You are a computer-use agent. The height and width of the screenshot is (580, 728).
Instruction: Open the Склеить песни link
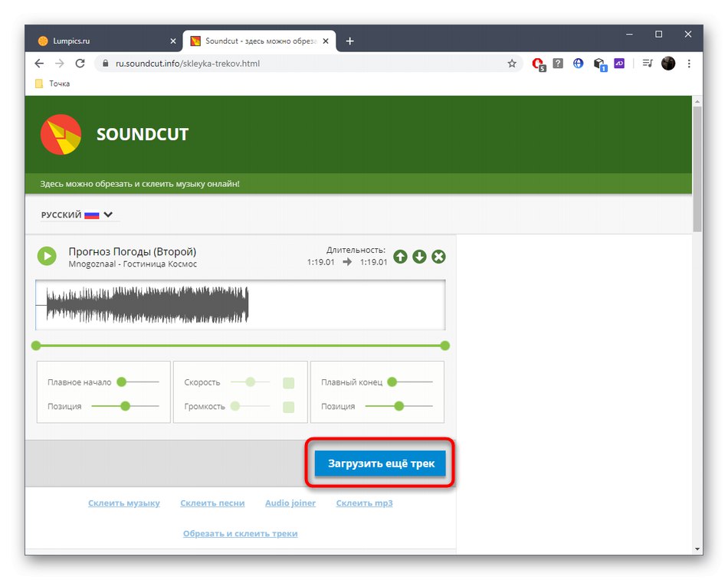pos(212,503)
